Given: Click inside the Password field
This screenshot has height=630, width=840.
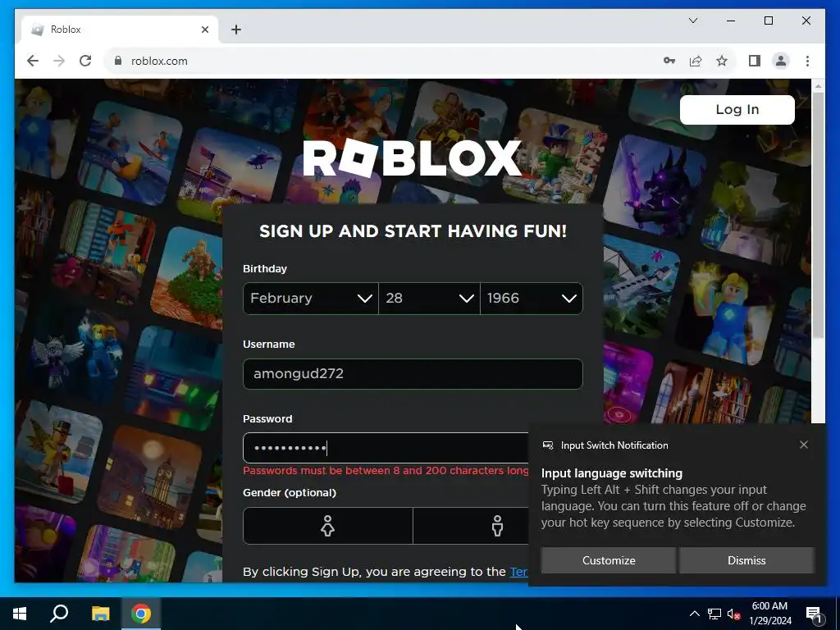Looking at the screenshot, I should (x=386, y=448).
